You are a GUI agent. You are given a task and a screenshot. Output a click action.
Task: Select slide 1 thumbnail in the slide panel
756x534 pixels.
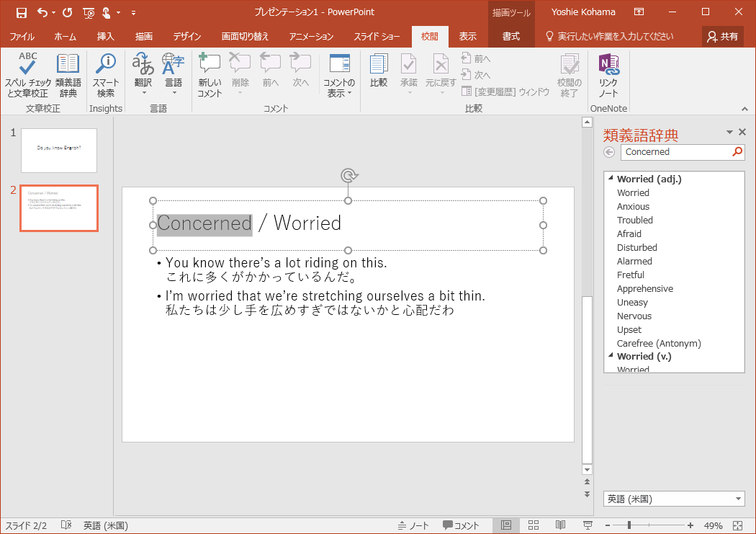tap(59, 151)
